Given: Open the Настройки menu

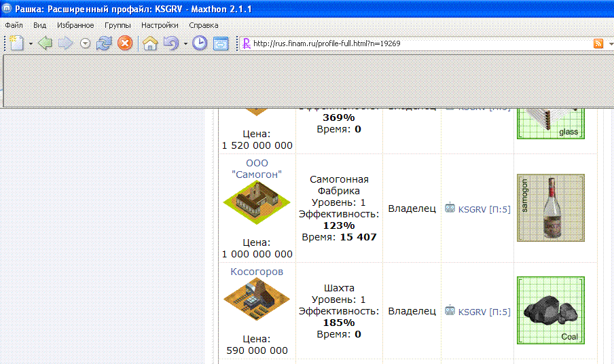Looking at the screenshot, I should (x=160, y=25).
